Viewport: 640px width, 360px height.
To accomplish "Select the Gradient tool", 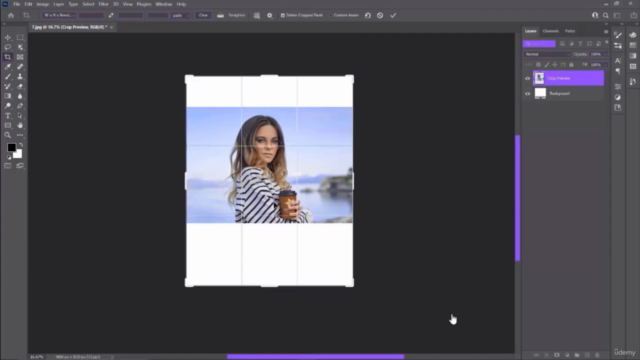I will 8,96.
